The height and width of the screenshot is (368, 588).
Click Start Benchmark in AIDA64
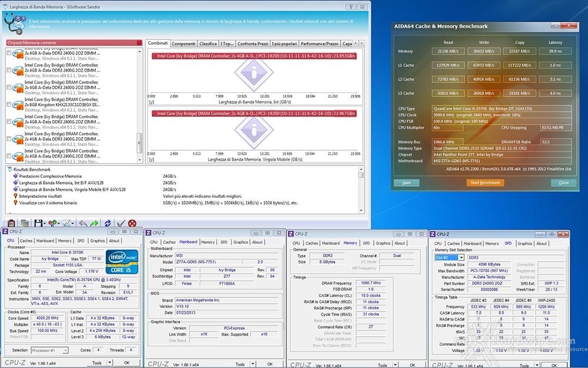coord(485,183)
